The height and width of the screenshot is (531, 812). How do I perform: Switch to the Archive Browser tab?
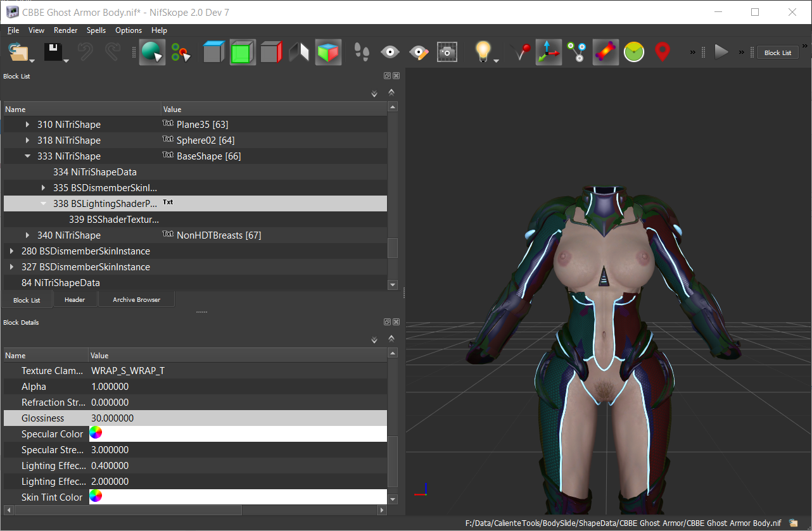[137, 299]
